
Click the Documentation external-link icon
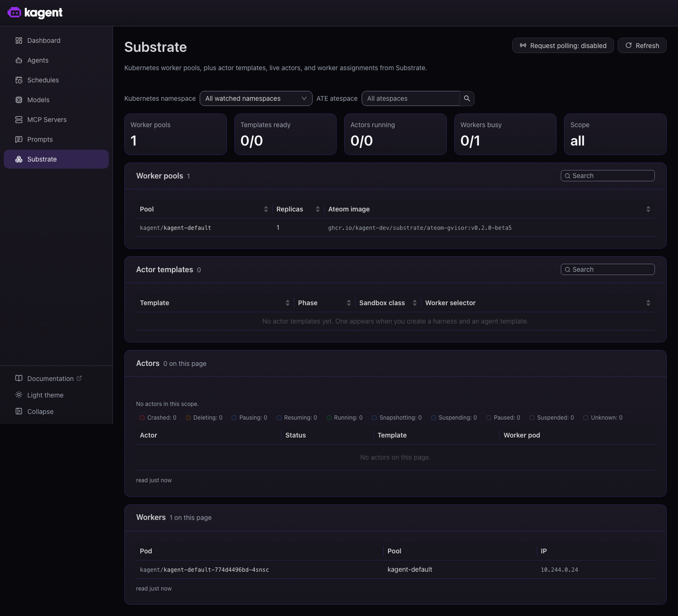79,378
